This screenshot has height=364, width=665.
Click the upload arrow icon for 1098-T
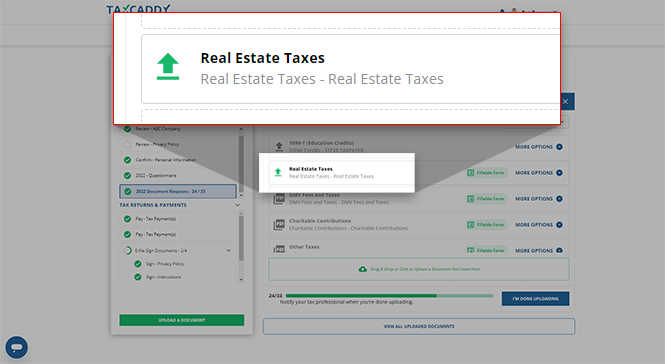[x=279, y=147]
